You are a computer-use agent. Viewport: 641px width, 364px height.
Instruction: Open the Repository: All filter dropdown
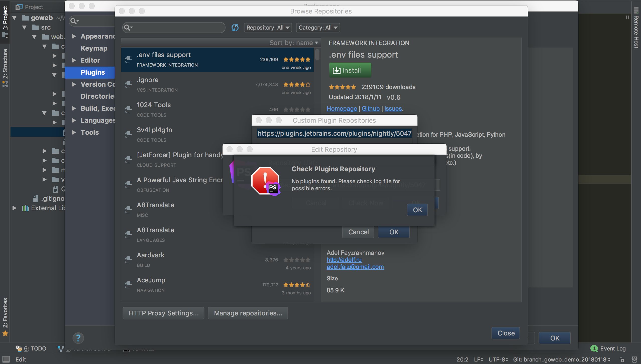[267, 28]
